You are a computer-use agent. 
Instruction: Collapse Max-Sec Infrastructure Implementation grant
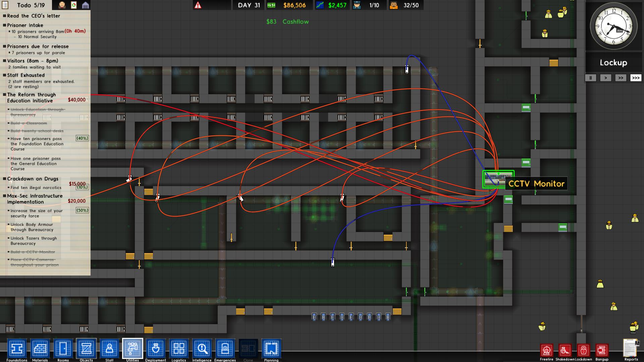(x=35, y=199)
